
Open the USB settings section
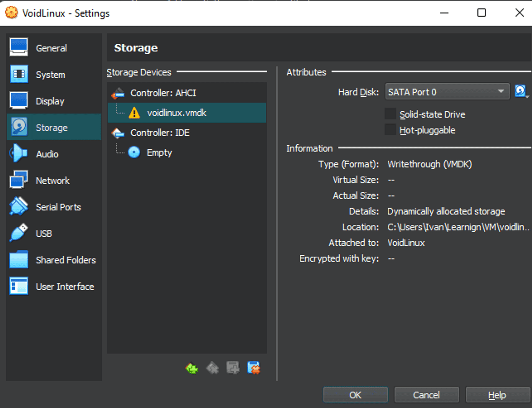pos(44,234)
